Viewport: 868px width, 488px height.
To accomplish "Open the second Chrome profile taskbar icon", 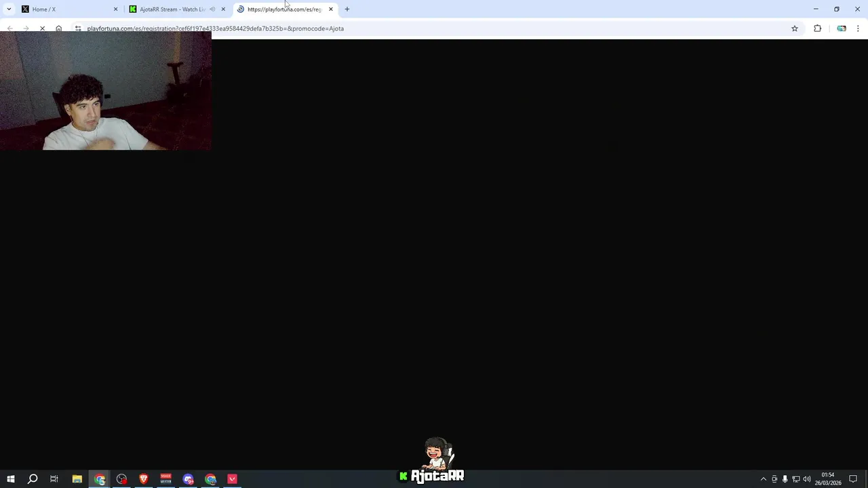I will coord(210,479).
